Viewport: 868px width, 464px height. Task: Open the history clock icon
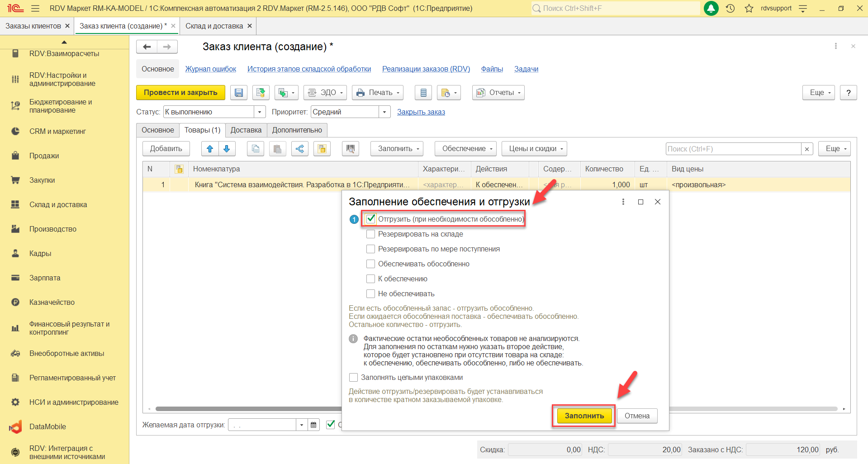click(730, 8)
